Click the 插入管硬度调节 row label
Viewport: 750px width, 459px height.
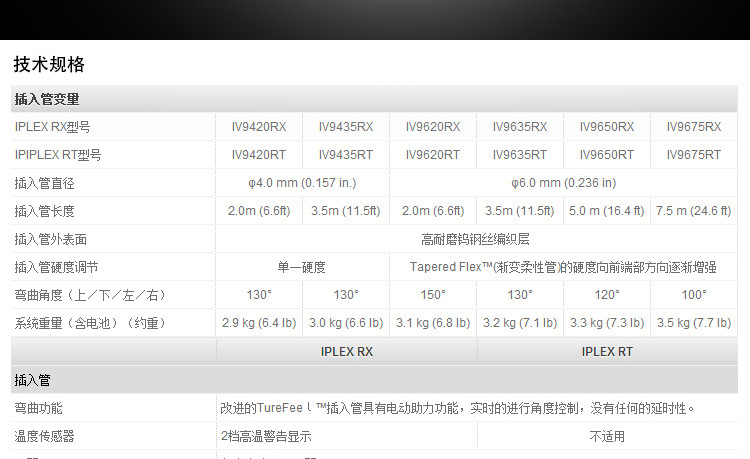click(x=56, y=267)
